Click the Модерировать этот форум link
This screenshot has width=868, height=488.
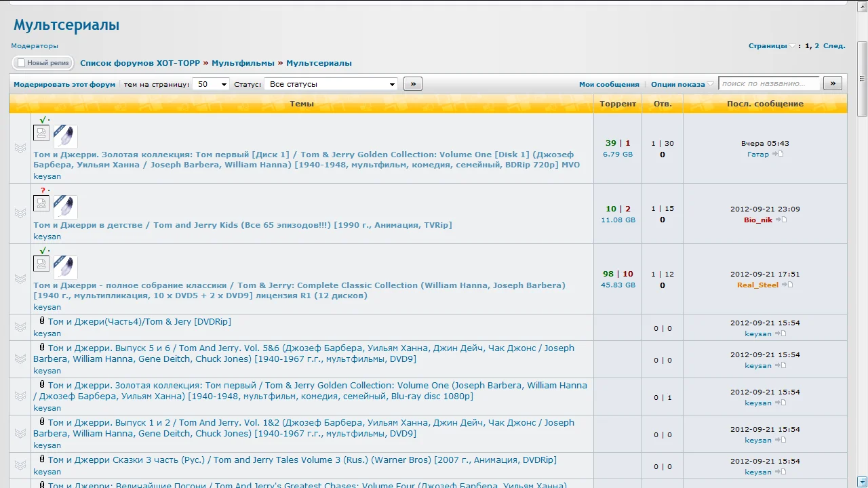coord(64,85)
